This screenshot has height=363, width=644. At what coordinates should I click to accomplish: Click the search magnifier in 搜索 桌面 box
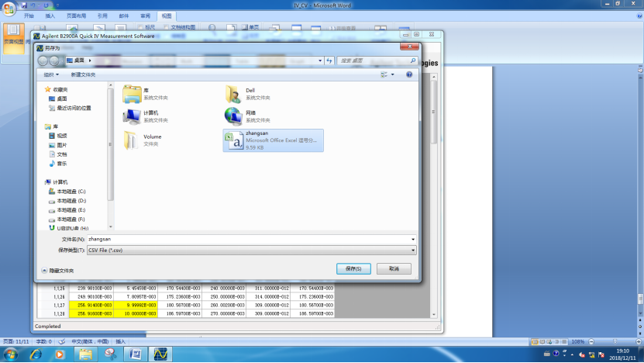pos(413,60)
